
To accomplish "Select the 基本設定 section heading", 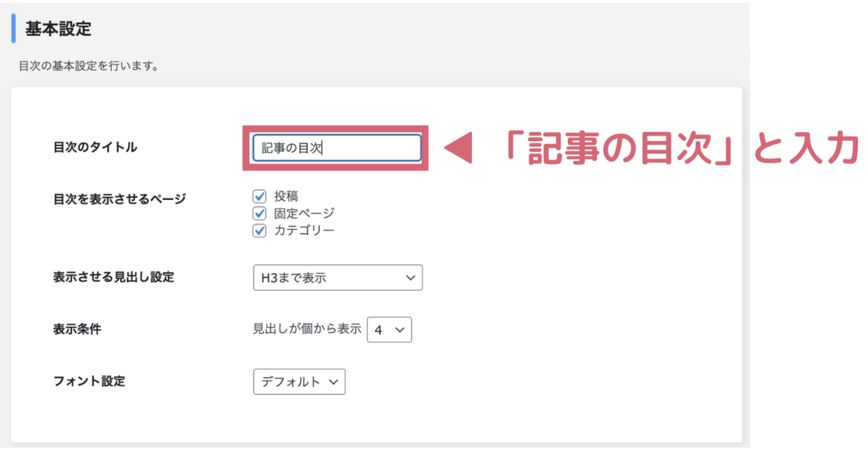I will 58,29.
